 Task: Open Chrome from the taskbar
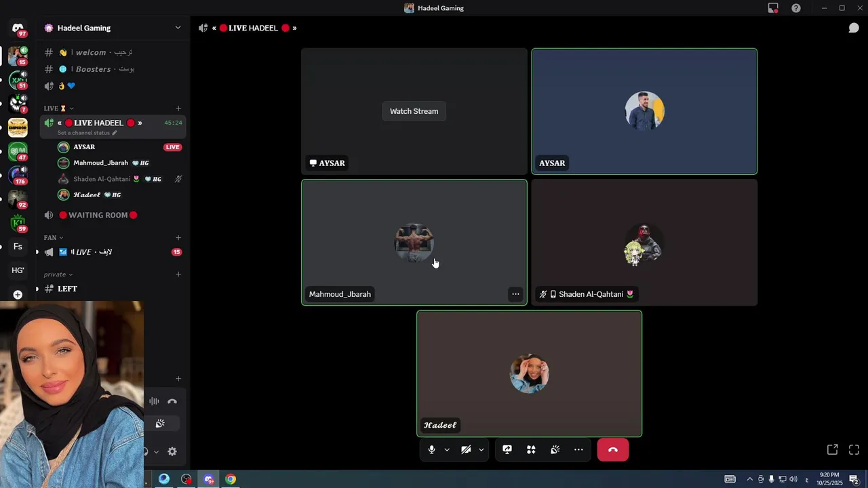231,479
